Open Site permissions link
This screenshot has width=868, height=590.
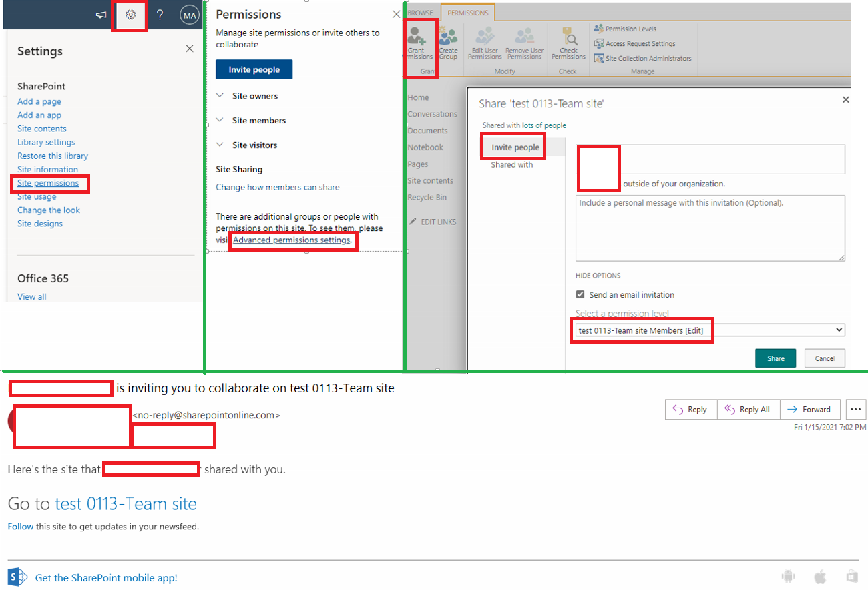48,183
